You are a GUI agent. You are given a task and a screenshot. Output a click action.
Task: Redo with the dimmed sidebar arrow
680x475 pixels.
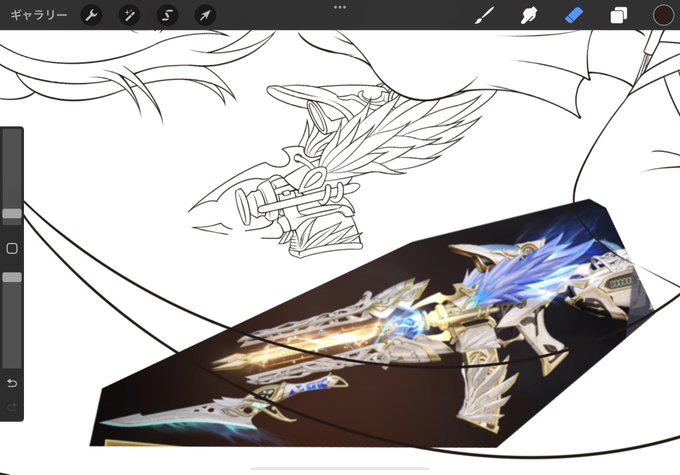12,407
